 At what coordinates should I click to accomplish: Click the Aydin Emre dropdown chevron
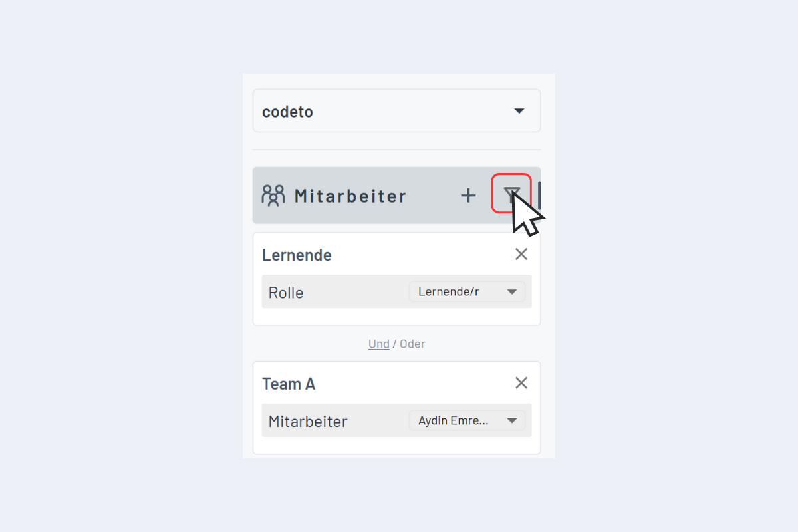[x=512, y=420]
